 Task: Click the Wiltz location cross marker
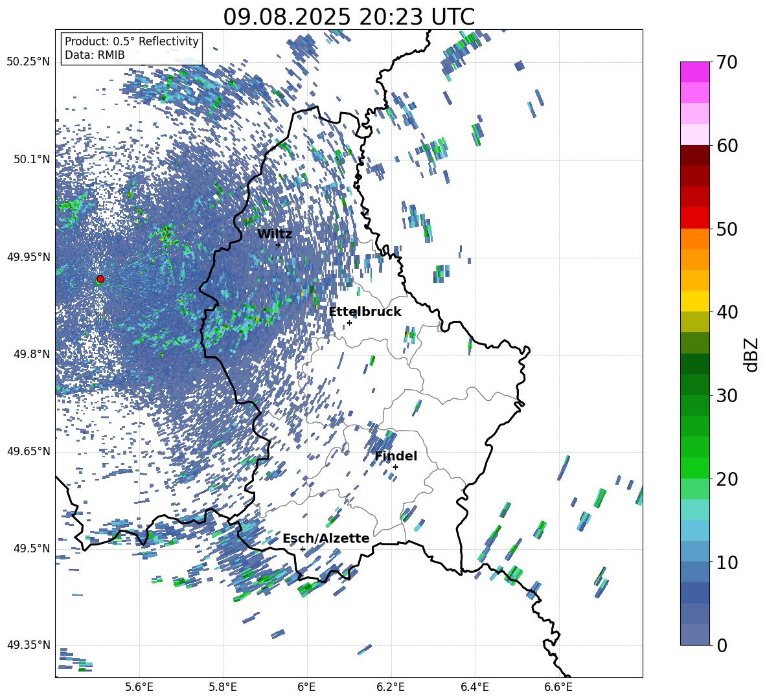pos(278,245)
